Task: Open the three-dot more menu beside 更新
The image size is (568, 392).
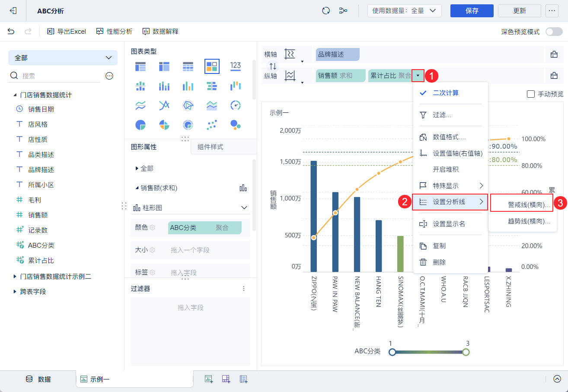Action: pos(552,11)
